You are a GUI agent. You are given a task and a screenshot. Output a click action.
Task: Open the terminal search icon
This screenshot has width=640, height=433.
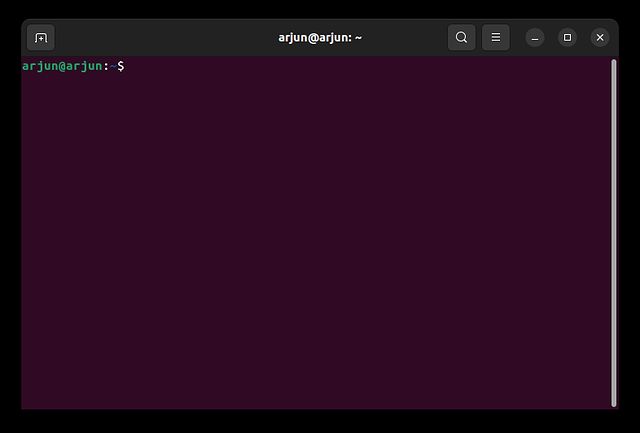point(461,38)
